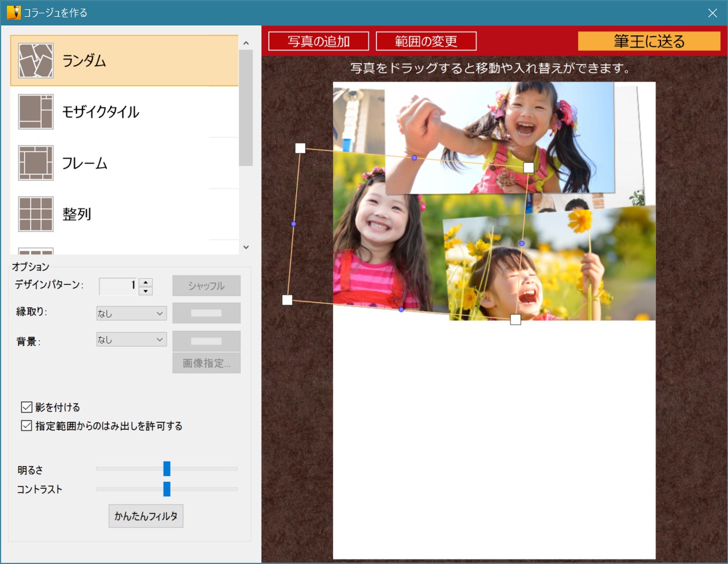
Task: Click the 縁取り color swatch
Action: click(x=206, y=313)
